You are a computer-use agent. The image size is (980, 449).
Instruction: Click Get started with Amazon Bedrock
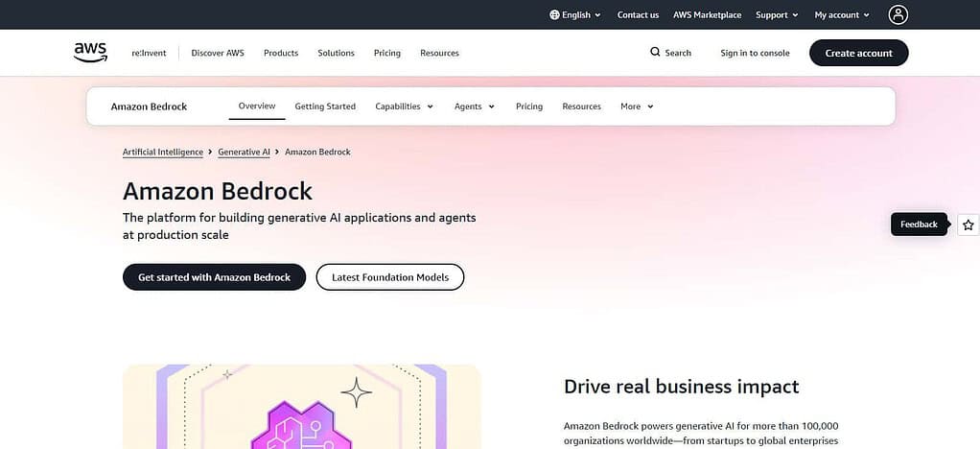click(215, 277)
